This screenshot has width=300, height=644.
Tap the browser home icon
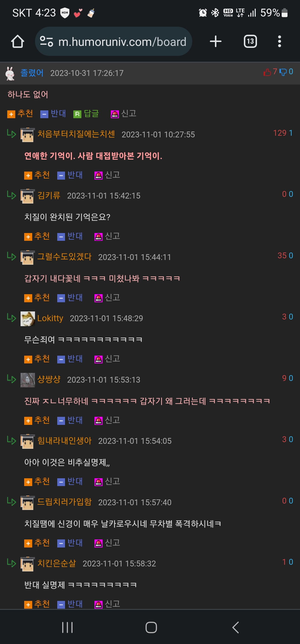(x=17, y=41)
